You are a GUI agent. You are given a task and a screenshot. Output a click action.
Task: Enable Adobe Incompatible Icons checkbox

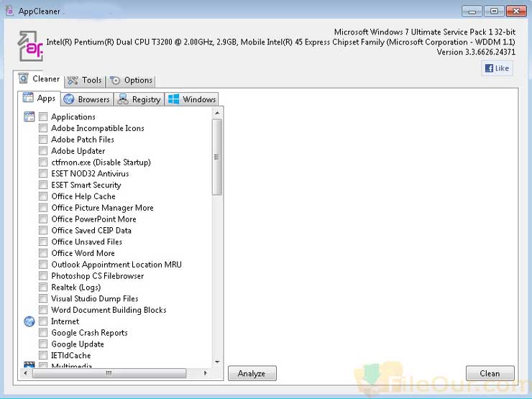tap(43, 128)
